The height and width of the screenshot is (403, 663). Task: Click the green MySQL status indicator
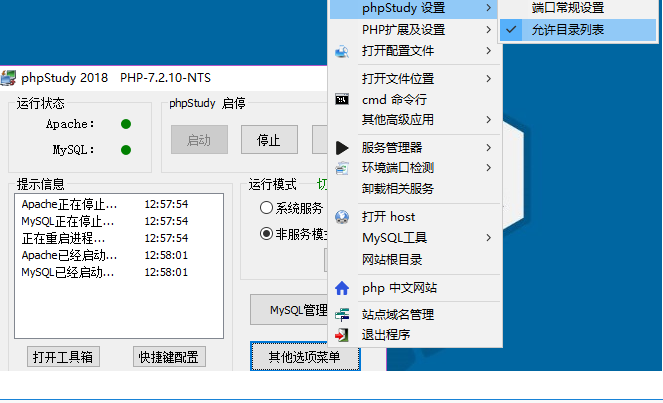pyautogui.click(x=126, y=150)
